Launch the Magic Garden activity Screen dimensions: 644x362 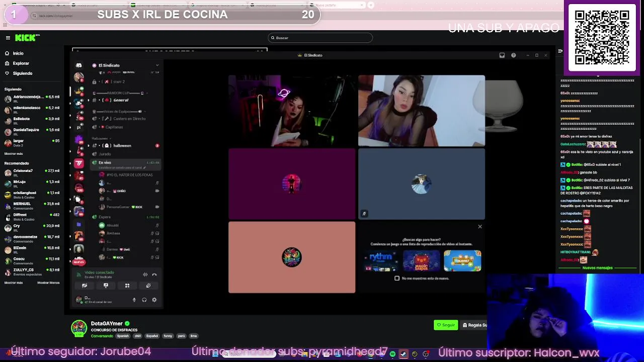(x=422, y=261)
